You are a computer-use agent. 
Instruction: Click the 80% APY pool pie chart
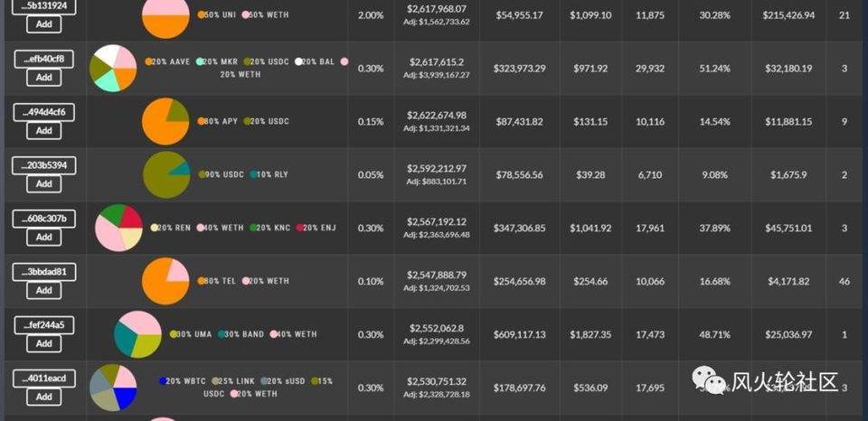point(165,121)
